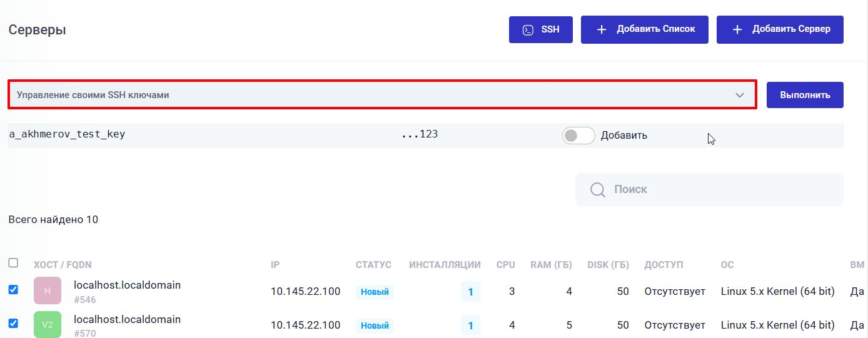
Task: Check the select-all checkbox in table header
Action: pyautogui.click(x=13, y=263)
